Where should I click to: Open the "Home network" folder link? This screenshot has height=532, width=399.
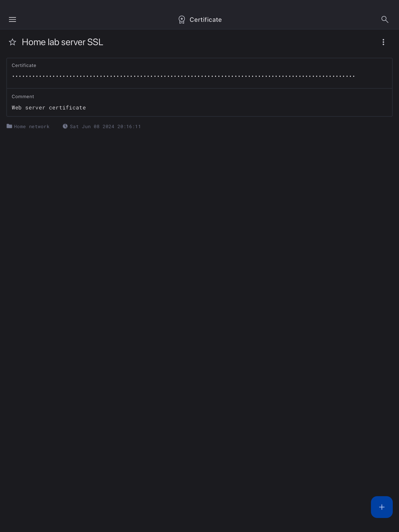click(x=32, y=127)
